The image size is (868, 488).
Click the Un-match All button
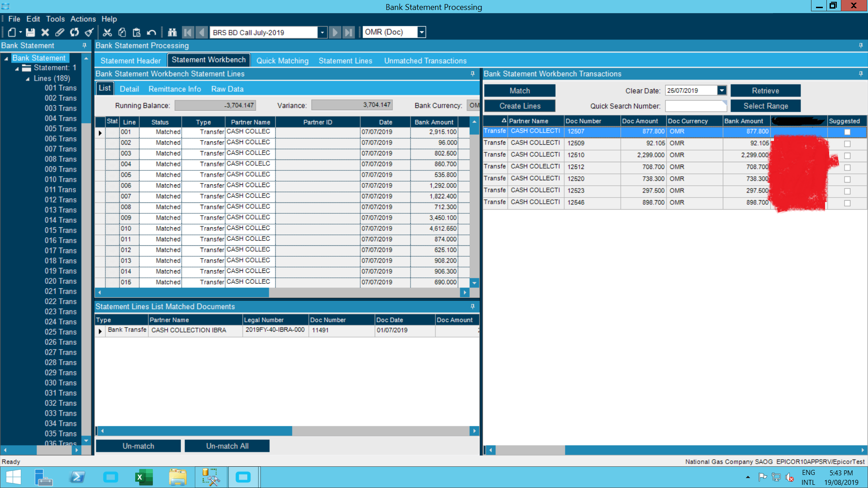[x=227, y=446]
